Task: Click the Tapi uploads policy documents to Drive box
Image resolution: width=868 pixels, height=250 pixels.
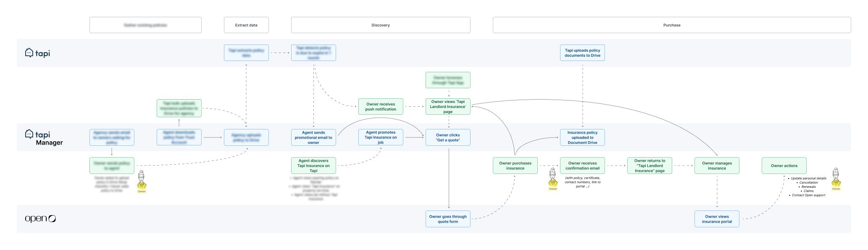Action: tap(582, 53)
